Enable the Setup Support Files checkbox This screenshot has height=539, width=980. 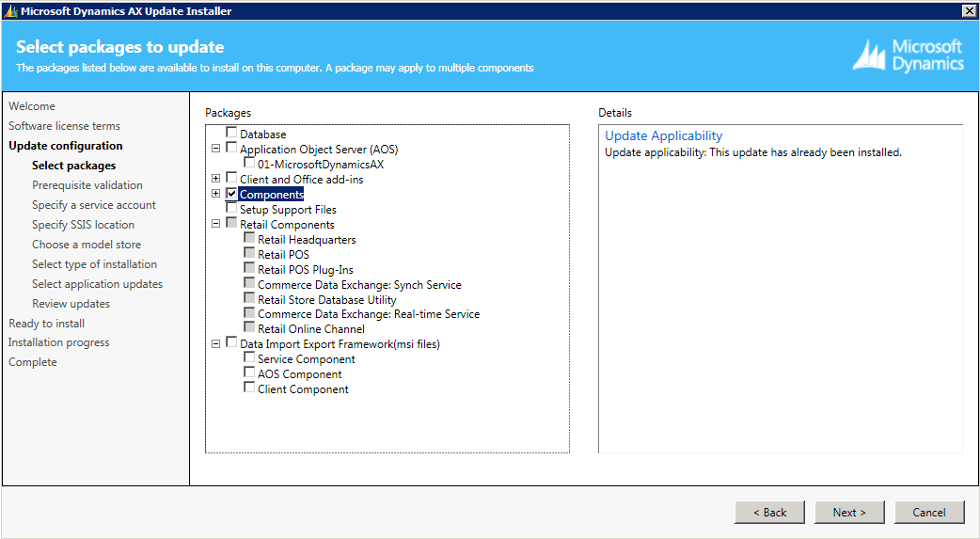click(231, 209)
